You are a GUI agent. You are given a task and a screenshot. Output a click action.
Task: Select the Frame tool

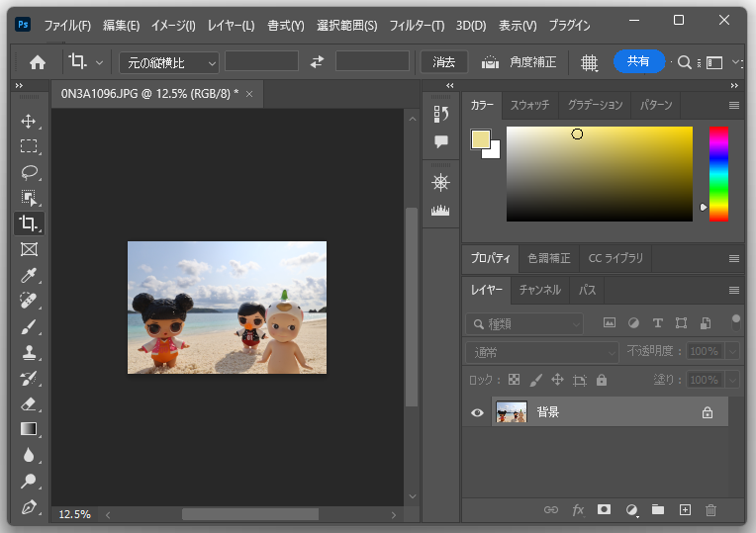pos(29,249)
